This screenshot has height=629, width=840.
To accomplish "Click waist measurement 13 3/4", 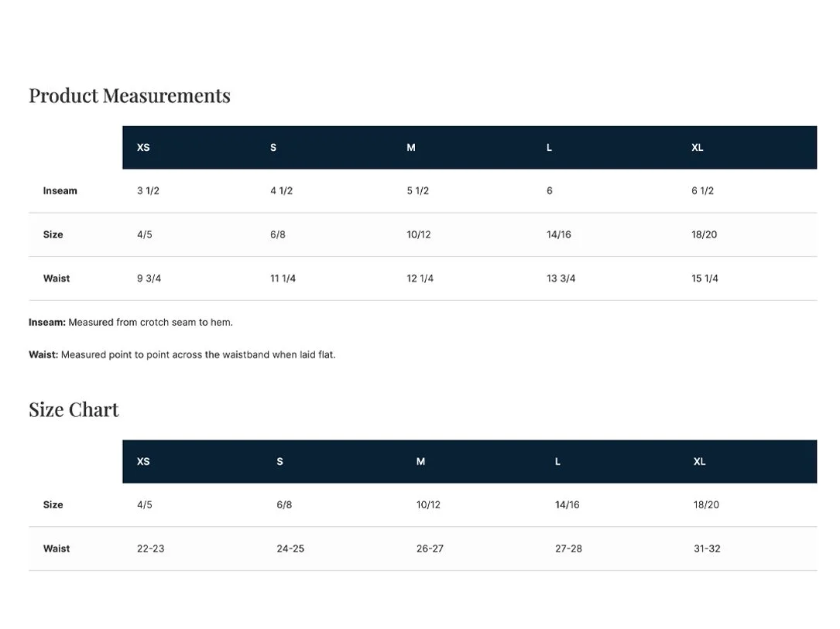I will pos(561,279).
